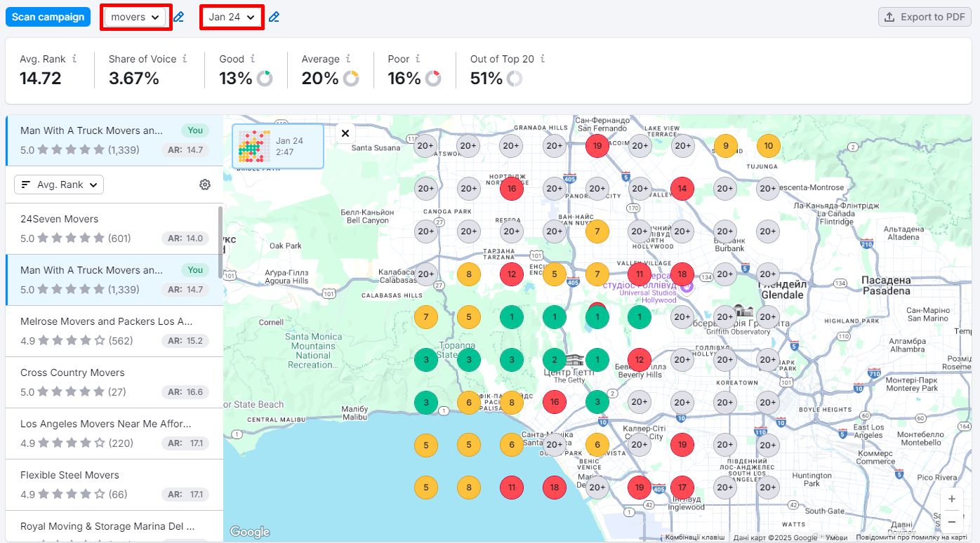Click the yellow map pin ranked 10
Viewport: 980px width, 543px height.
(769, 146)
